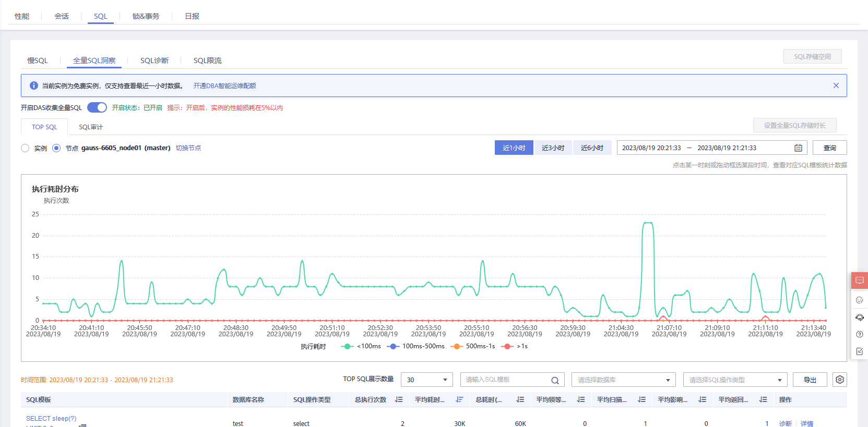Click the 查询 query button
The width and height of the screenshot is (868, 427).
830,148
